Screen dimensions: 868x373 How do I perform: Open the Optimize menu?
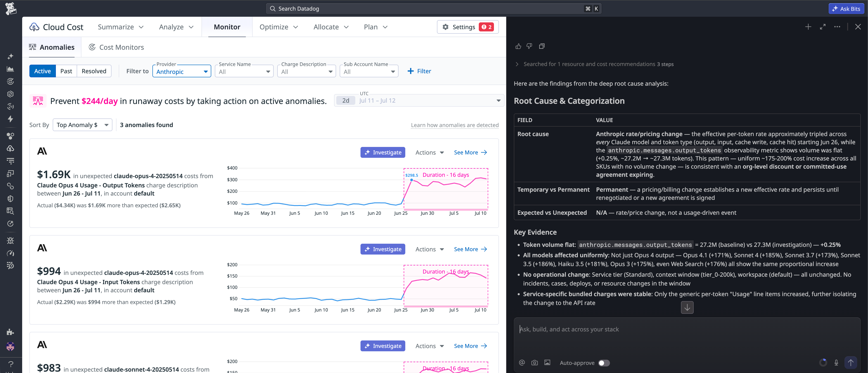279,27
